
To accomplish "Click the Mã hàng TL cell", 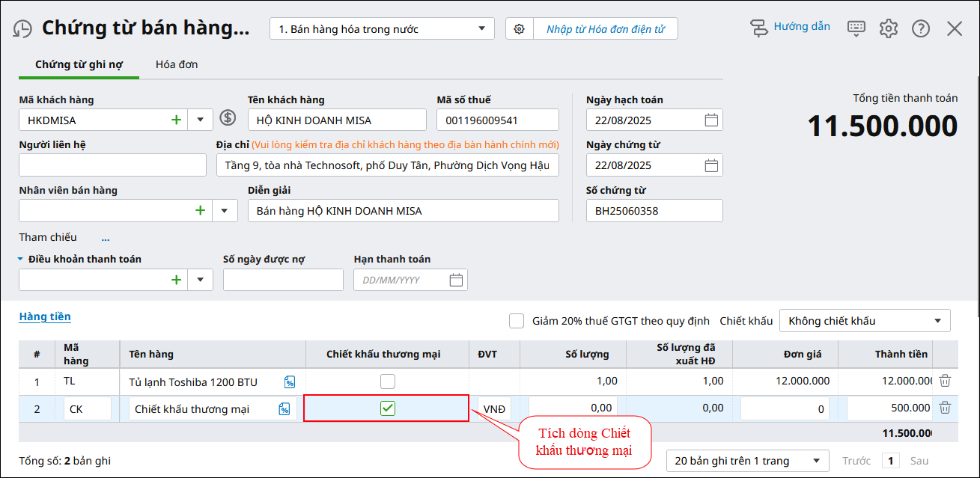I will click(x=88, y=382).
